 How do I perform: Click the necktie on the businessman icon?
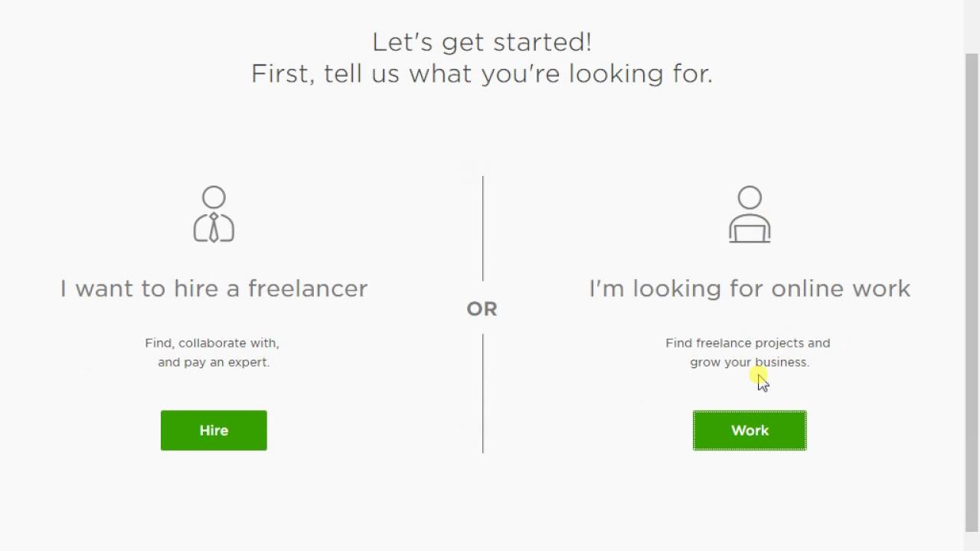point(214,227)
